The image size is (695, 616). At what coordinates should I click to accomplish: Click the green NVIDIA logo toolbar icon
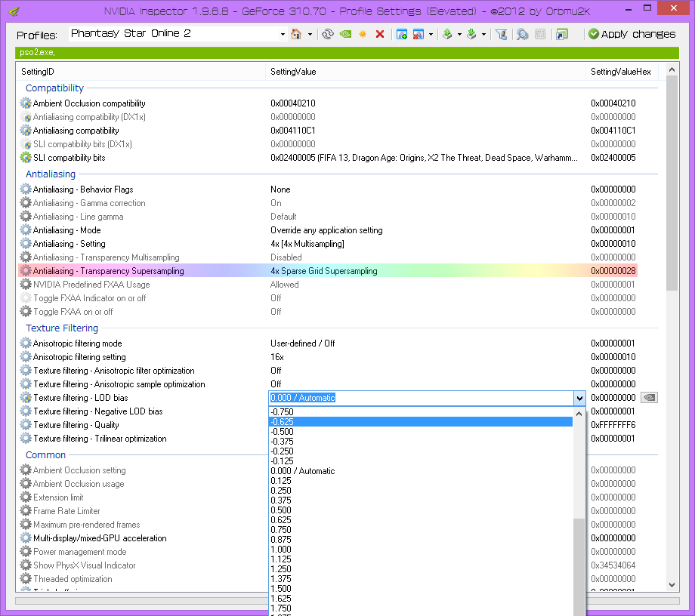[345, 34]
